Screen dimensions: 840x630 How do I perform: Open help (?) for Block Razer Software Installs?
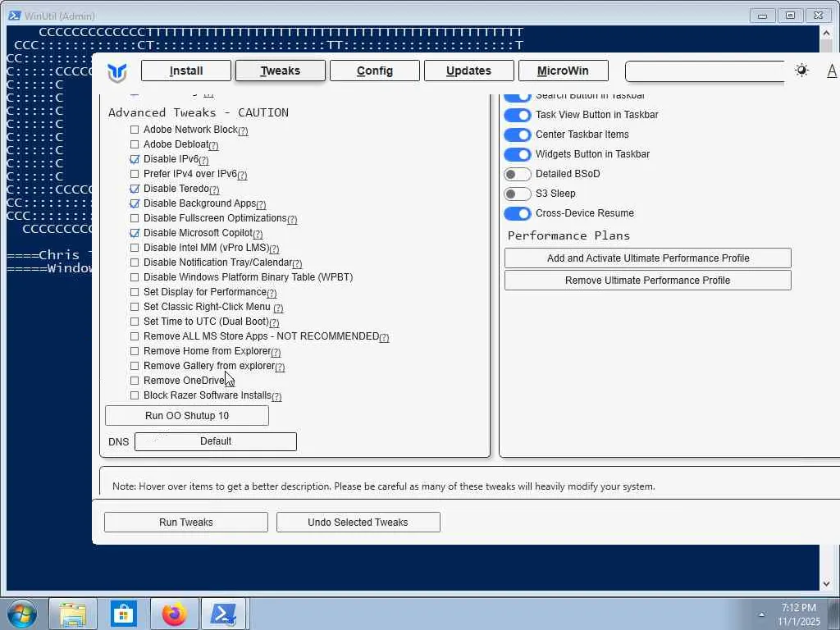(x=276, y=396)
